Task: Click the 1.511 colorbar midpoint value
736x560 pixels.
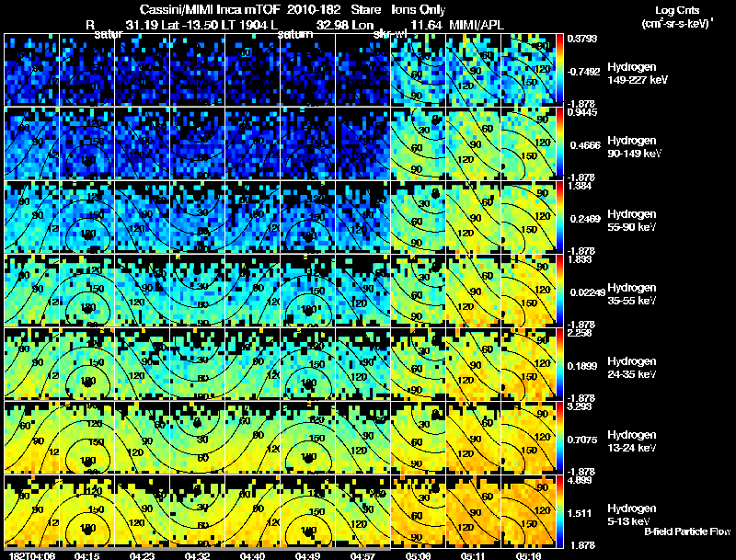Action: [x=580, y=514]
